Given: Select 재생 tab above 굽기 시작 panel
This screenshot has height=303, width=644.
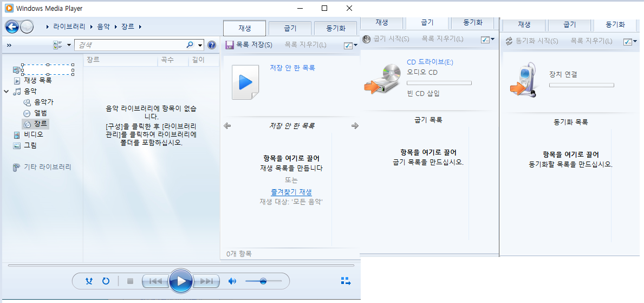Looking at the screenshot, I should coord(381,23).
